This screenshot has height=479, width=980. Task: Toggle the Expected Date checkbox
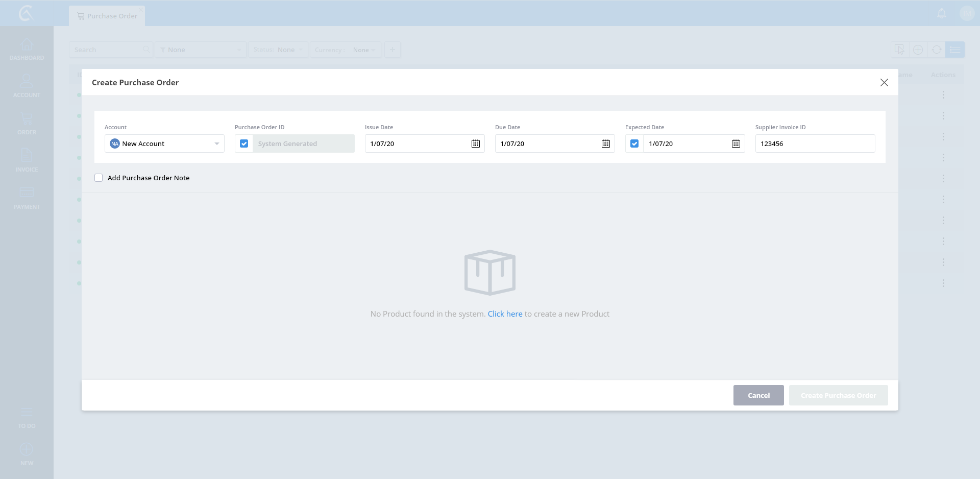[634, 144]
